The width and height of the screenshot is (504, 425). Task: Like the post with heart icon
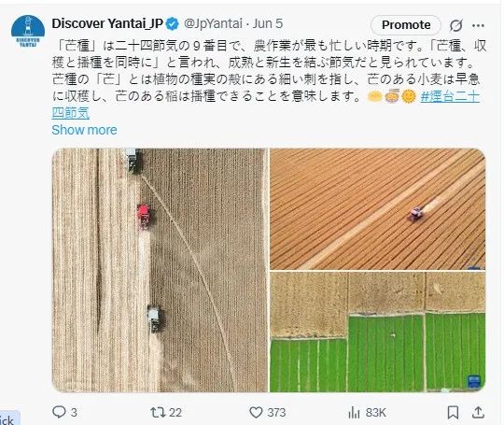pyautogui.click(x=256, y=413)
